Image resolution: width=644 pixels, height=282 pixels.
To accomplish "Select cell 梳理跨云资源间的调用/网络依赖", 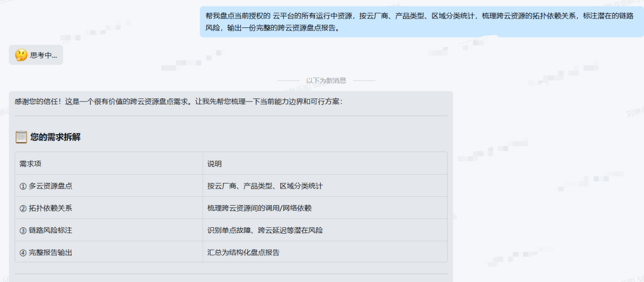I will tap(325, 207).
